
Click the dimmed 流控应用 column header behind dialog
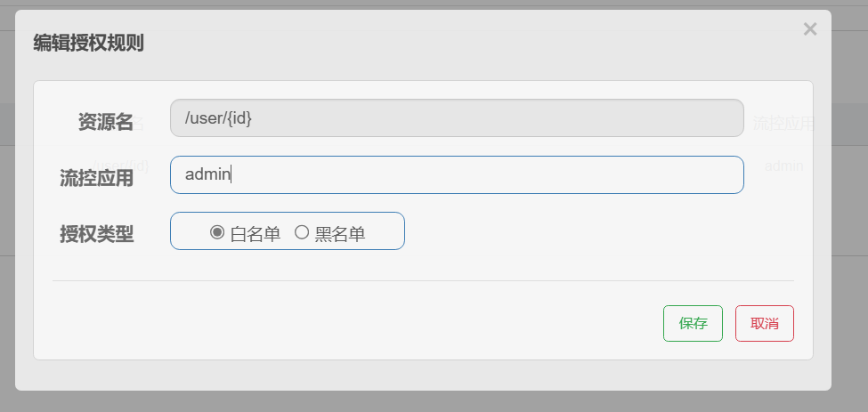pos(783,123)
